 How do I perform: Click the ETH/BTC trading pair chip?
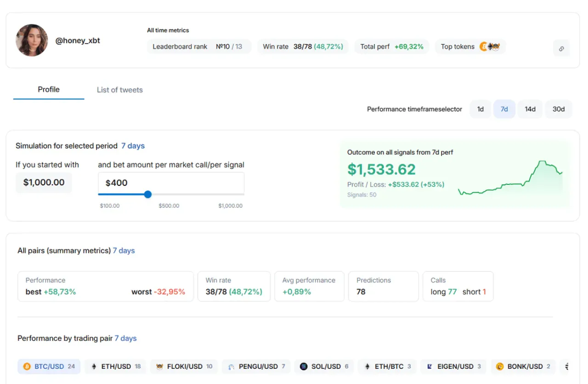click(387, 367)
